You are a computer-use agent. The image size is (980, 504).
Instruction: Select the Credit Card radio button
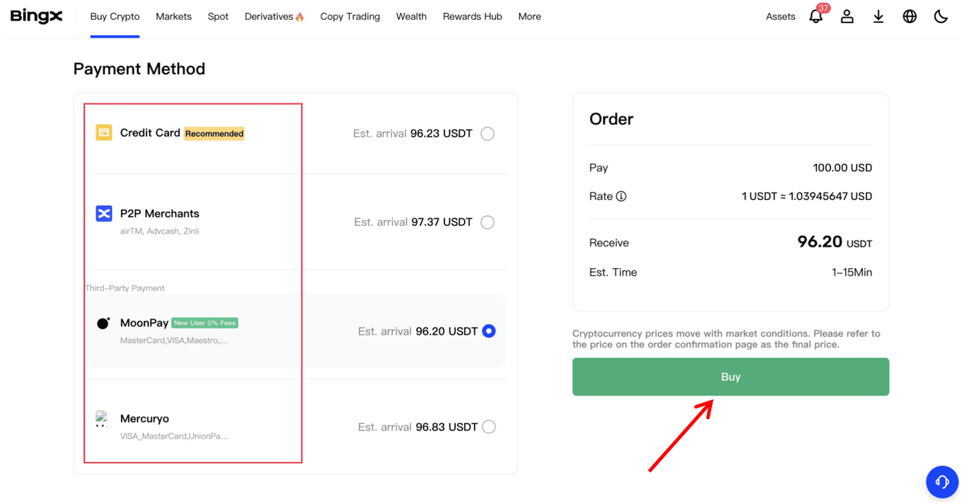(488, 134)
